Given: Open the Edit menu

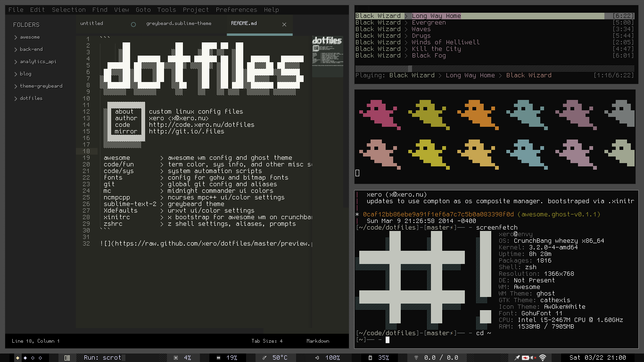Looking at the screenshot, I should tap(37, 9).
